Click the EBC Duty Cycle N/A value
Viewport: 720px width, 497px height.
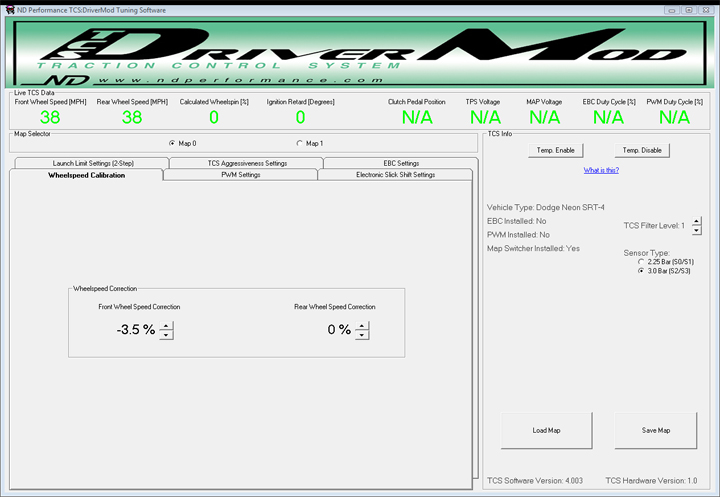coord(608,118)
